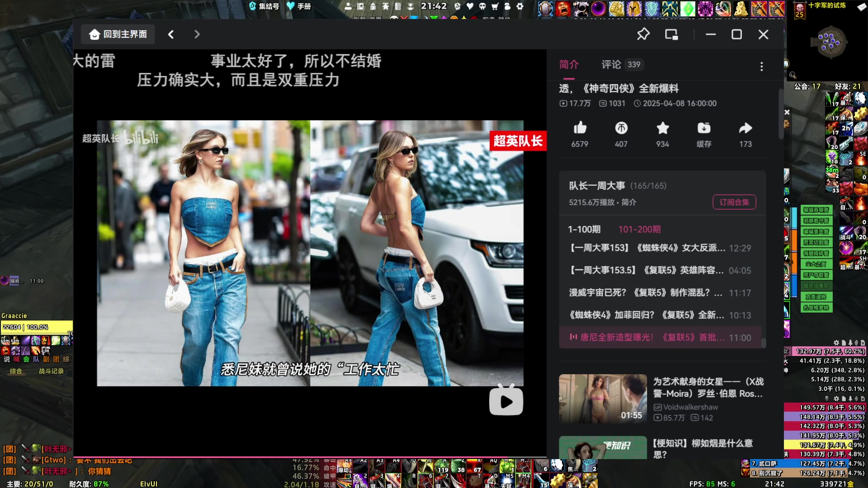Screen dimensions: 868x488
Task: Open the 评论 339 comments tab
Action: (x=622, y=65)
